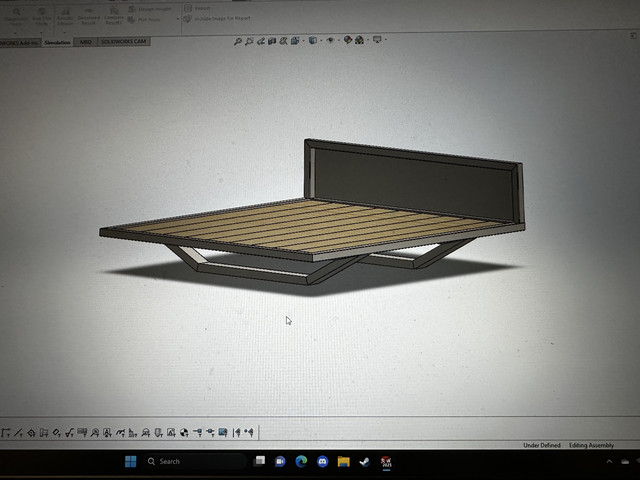Viewport: 640px width, 480px height.
Task: Click Filter Blocks icon
Action: [x=171, y=433]
